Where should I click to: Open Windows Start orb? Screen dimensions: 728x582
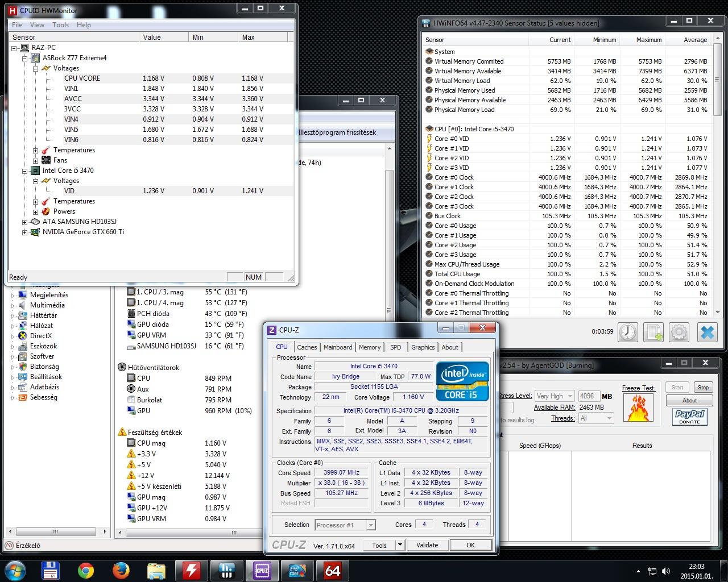(15, 570)
